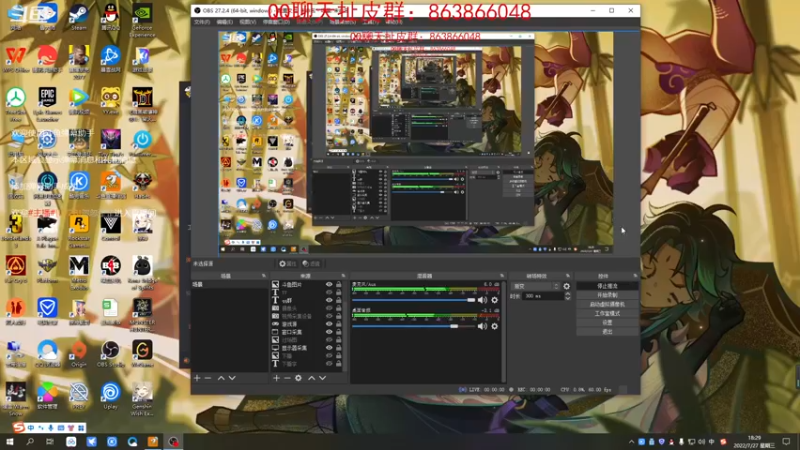
Task: Move source up in sources list
Action: [311, 378]
